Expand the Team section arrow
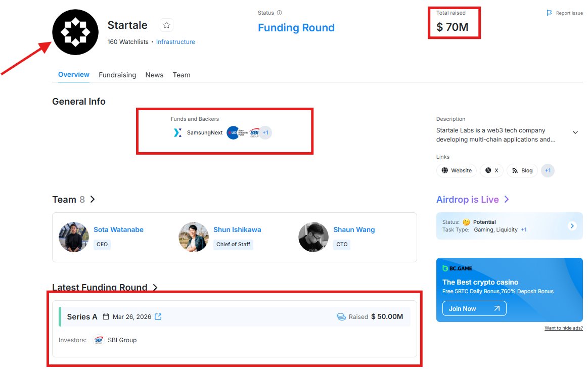This screenshot has height=369, width=588. click(x=93, y=200)
